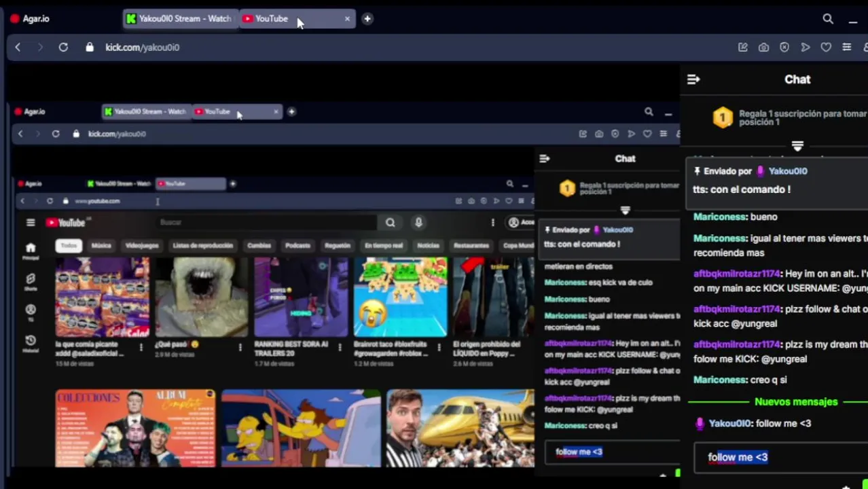This screenshot has width=868, height=489.
Task: Select the 'Noticias' filter chip
Action: 428,245
